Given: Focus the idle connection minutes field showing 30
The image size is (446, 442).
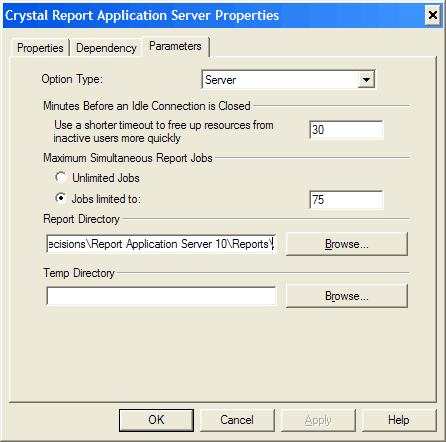Looking at the screenshot, I should click(346, 130).
